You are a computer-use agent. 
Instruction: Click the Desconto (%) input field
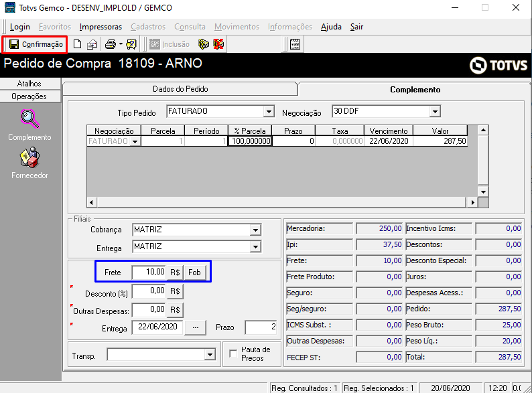(149, 291)
